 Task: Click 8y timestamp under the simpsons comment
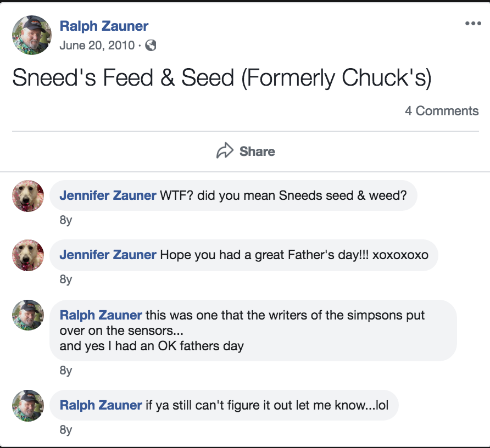[x=66, y=371]
